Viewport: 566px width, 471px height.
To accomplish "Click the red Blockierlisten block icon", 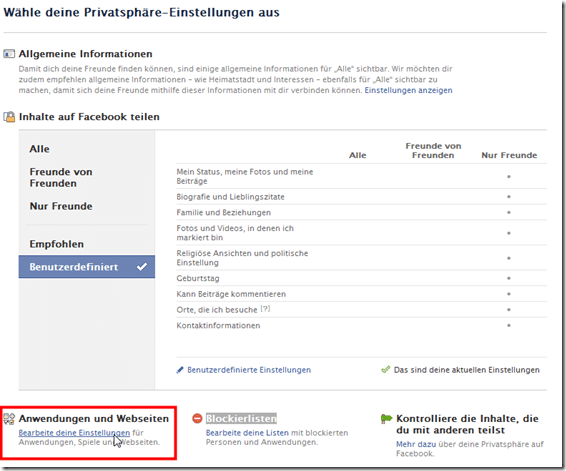I will click(x=197, y=418).
